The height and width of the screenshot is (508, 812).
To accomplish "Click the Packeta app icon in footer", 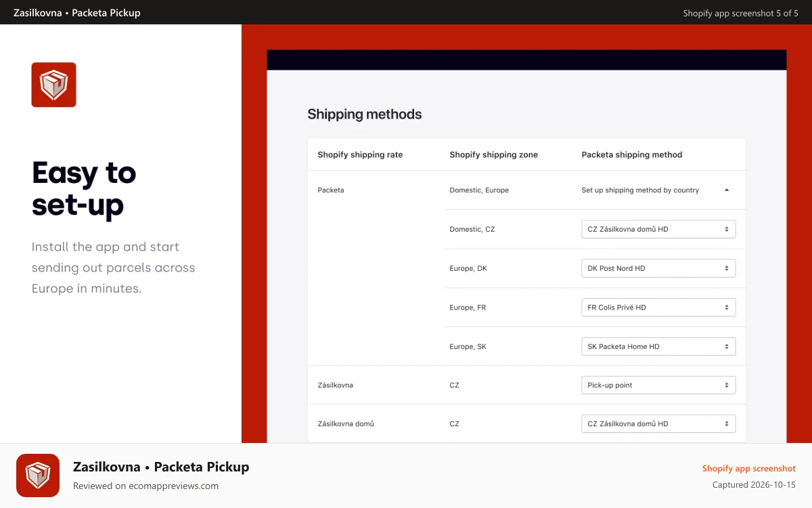I will point(38,475).
